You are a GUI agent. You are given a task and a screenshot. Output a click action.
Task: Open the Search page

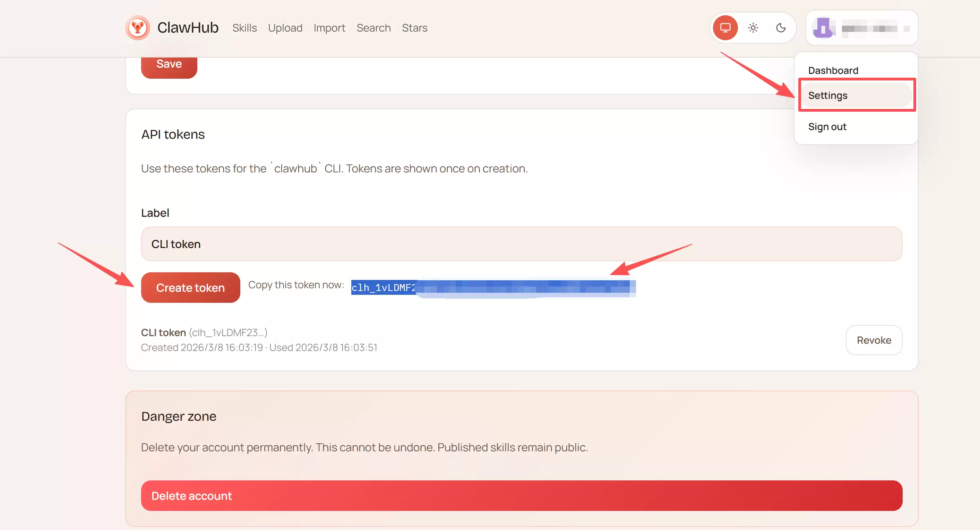click(x=373, y=28)
